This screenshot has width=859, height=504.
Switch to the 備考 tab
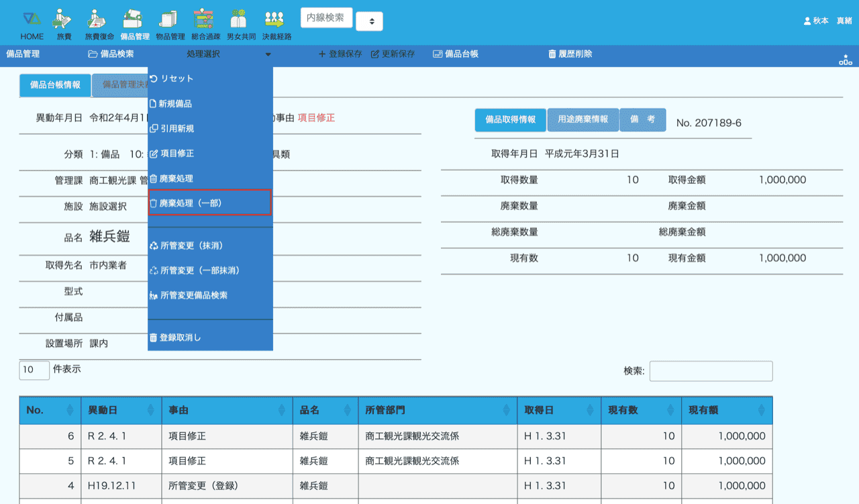642,119
